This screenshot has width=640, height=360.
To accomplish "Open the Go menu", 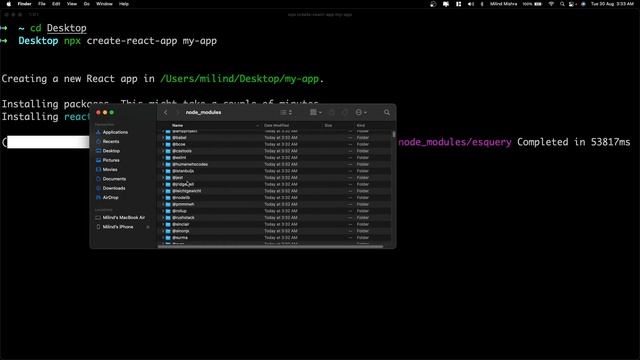I will (87, 4).
